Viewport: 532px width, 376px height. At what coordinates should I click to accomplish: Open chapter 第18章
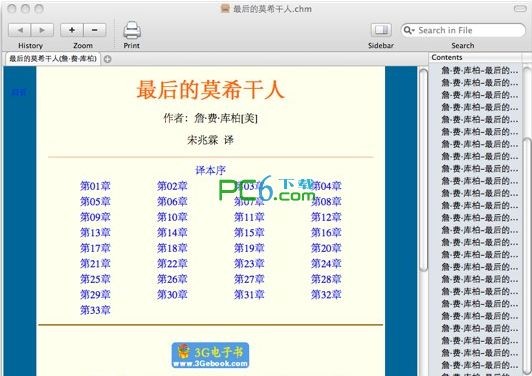(172, 248)
